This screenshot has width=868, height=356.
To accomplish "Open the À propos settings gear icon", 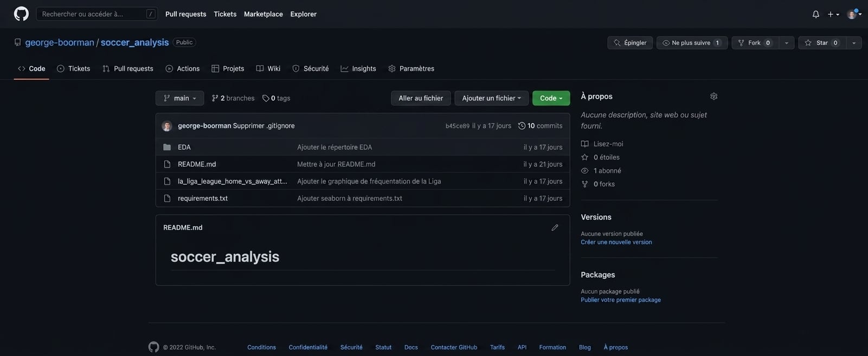I will click(713, 96).
